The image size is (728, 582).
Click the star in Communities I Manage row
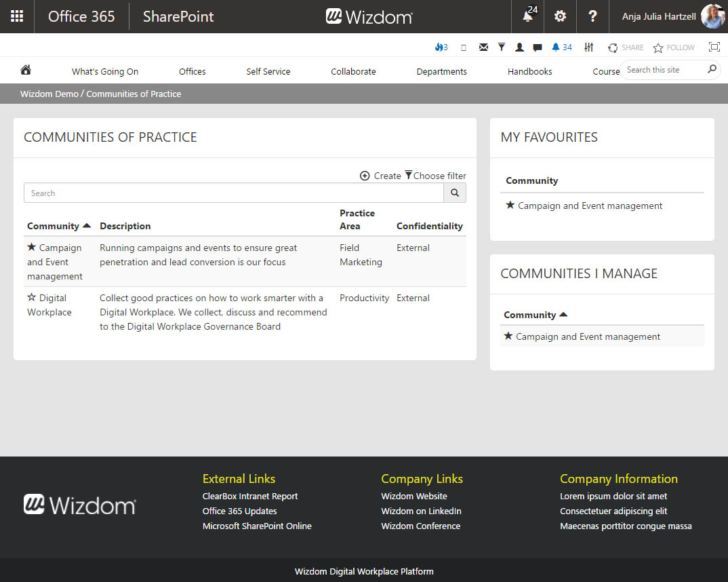(x=508, y=336)
